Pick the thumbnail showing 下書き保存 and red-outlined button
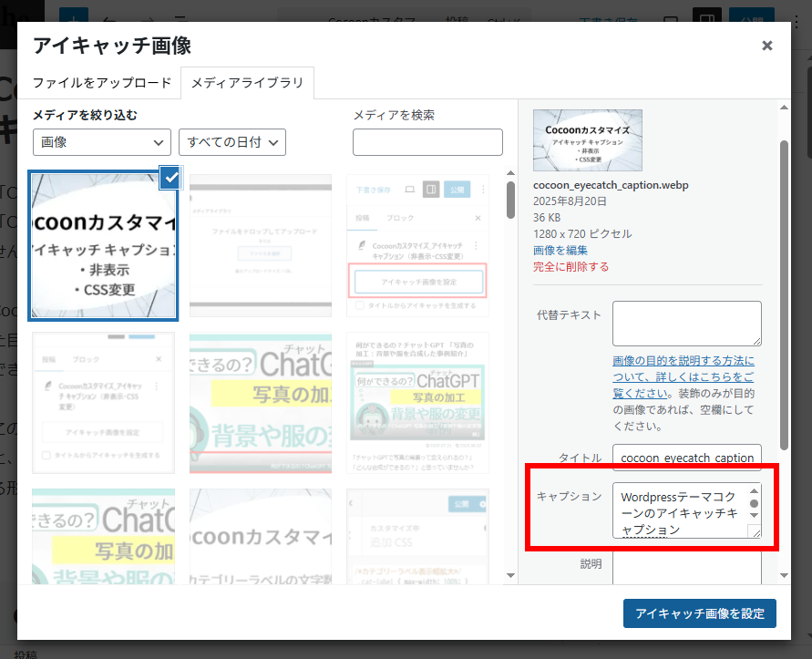 click(417, 245)
